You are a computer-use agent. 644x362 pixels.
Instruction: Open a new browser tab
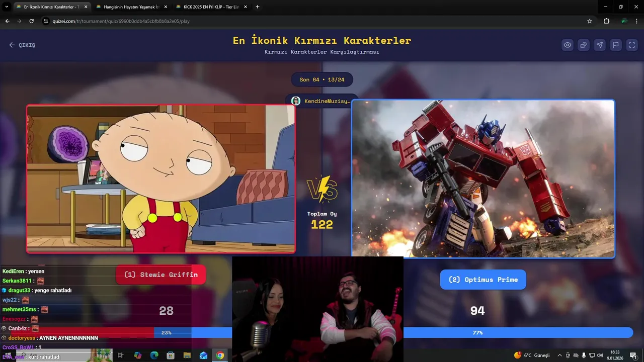pos(258,7)
